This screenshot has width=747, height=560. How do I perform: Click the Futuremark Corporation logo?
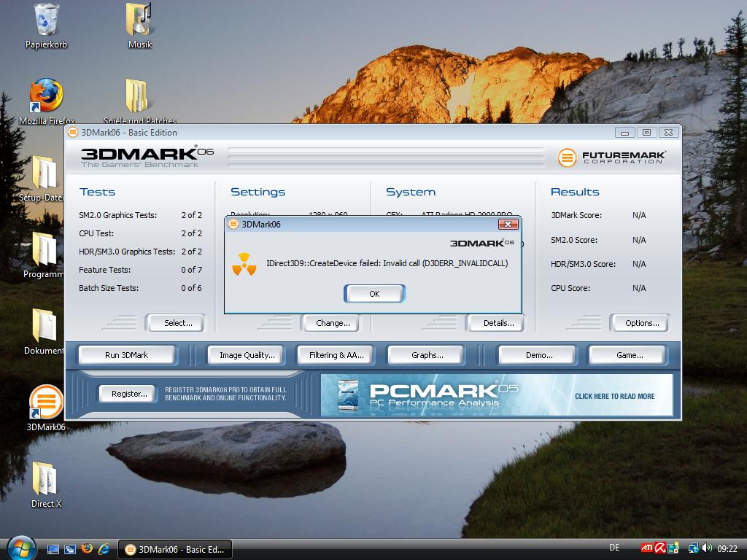tap(612, 157)
